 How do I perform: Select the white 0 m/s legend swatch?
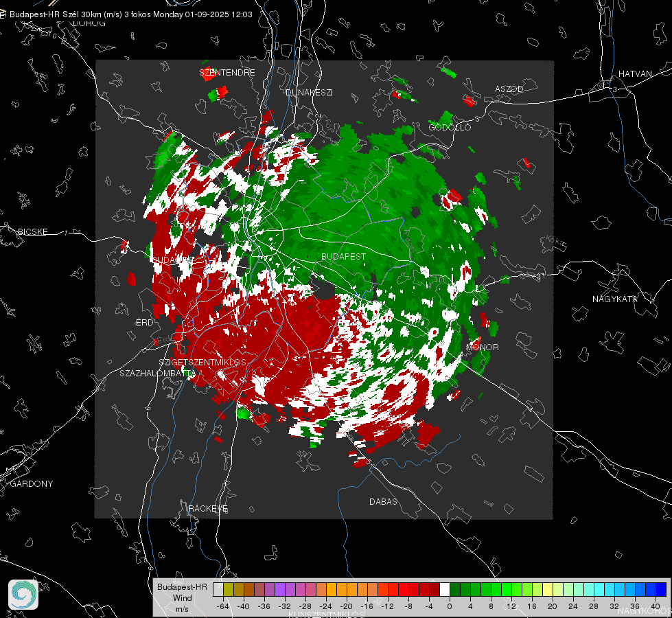[445, 589]
